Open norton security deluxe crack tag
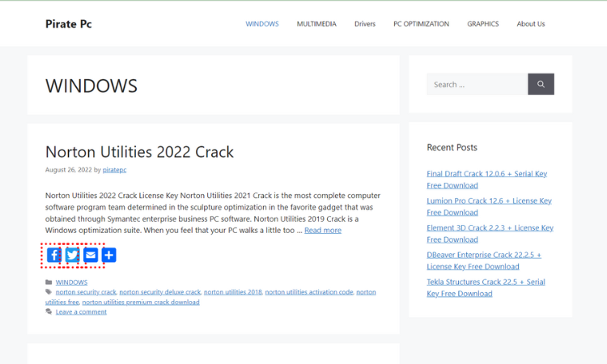The width and height of the screenshot is (607, 364). point(160,292)
